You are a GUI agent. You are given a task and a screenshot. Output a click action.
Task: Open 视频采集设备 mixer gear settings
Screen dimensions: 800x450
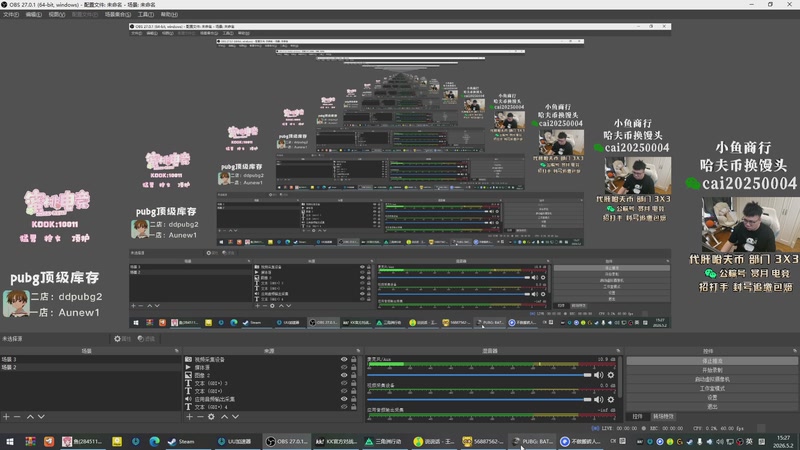click(x=611, y=399)
